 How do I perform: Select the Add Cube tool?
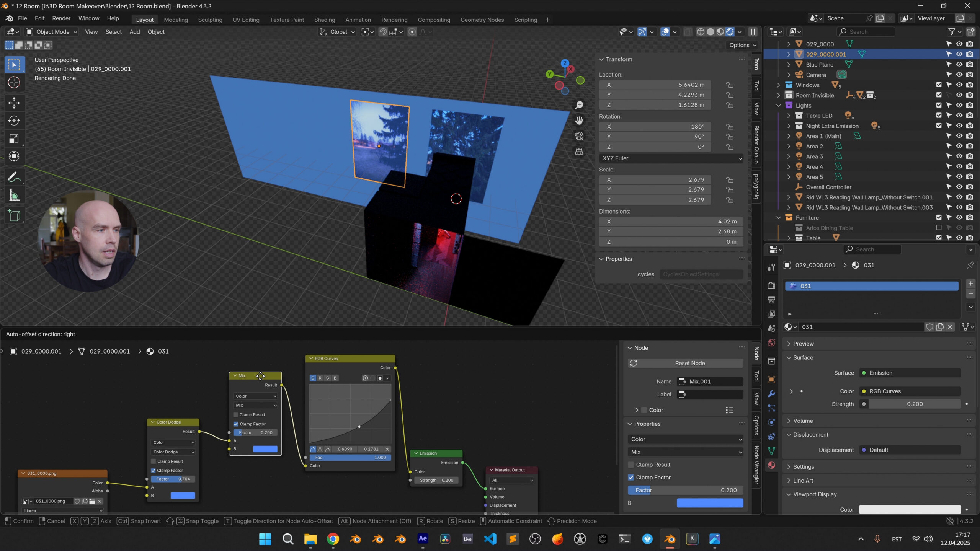14,215
